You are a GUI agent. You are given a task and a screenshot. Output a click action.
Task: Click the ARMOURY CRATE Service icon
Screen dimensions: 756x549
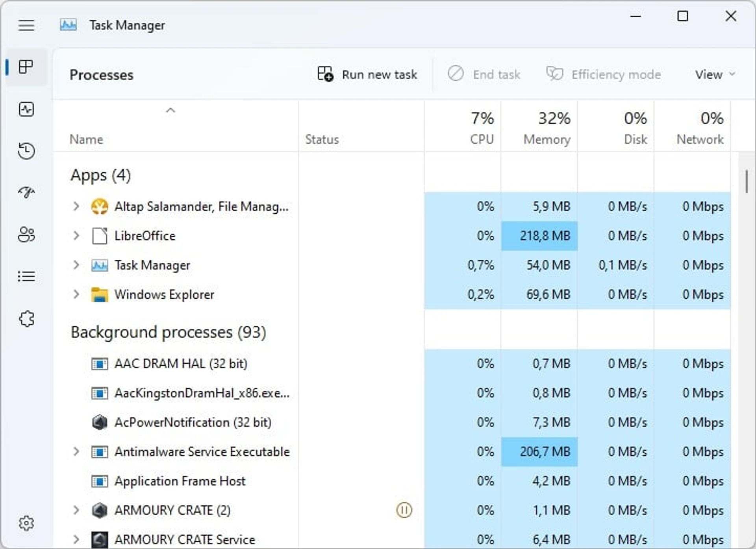coord(99,540)
